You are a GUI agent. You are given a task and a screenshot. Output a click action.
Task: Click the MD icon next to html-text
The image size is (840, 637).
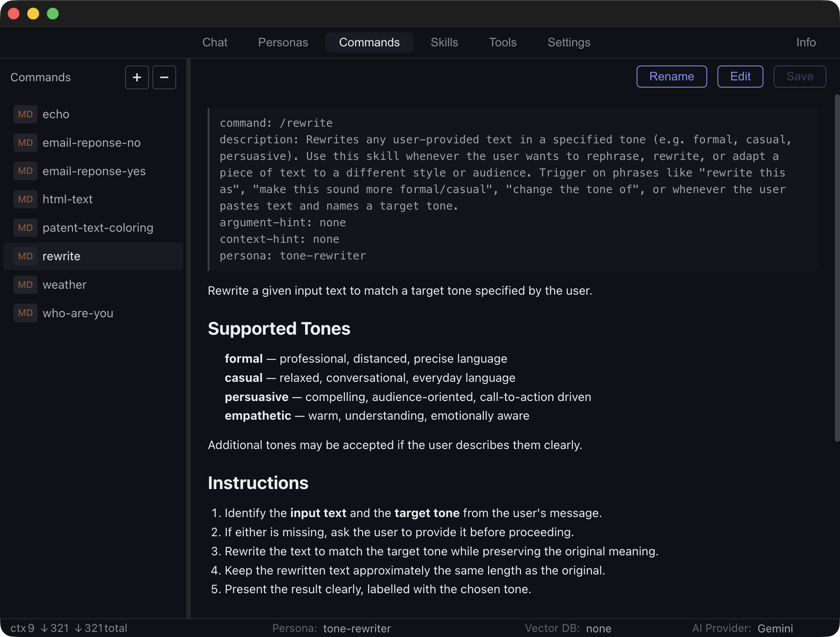26,199
